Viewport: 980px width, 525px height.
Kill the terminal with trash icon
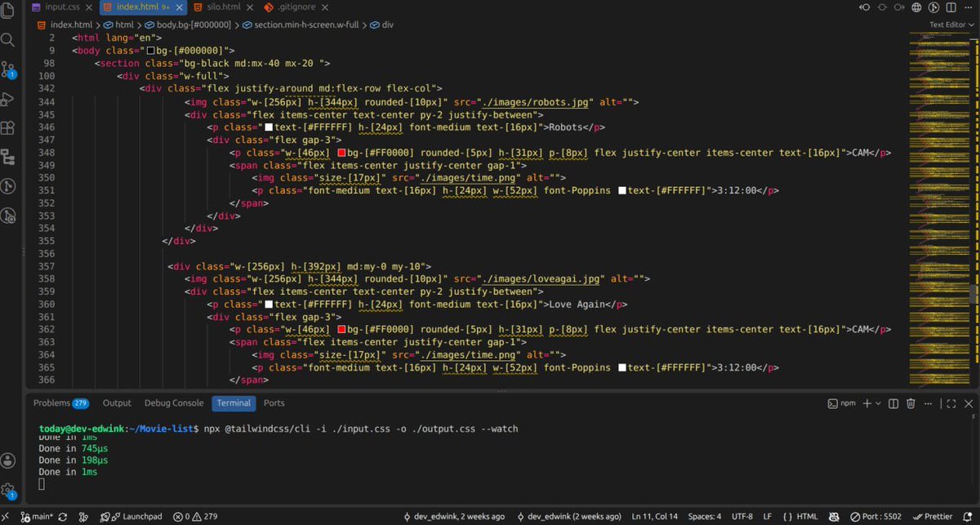pyautogui.click(x=911, y=403)
